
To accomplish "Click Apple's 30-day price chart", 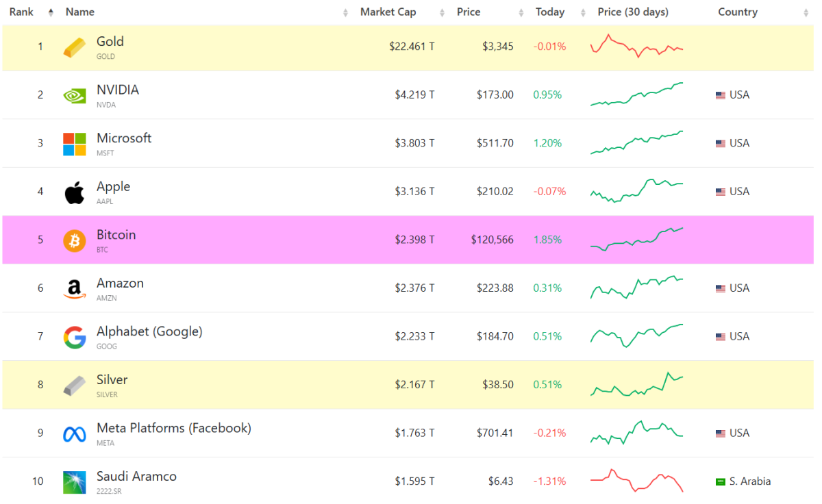I will [637, 191].
